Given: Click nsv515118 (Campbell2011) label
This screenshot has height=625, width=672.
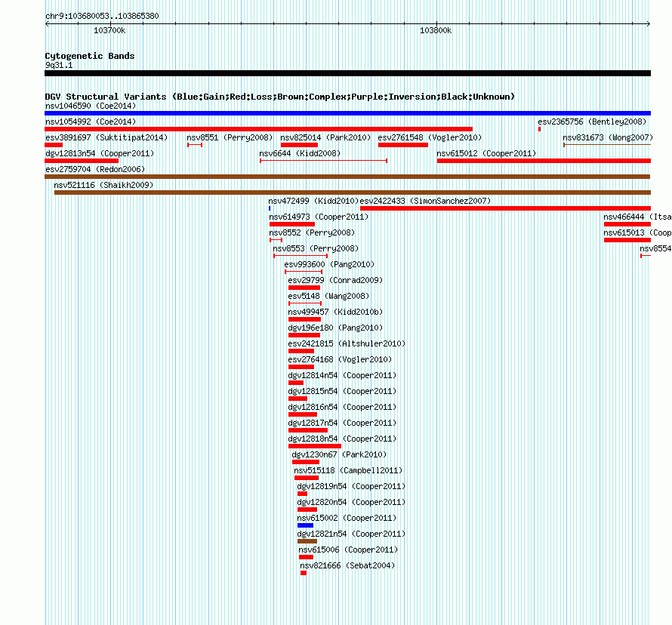Looking at the screenshot, I should (x=348, y=470).
